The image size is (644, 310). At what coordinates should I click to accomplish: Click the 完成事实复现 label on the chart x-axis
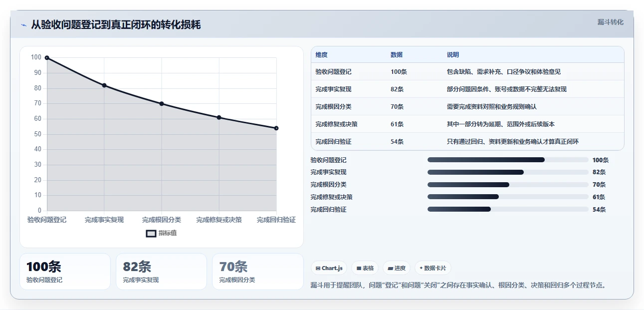(104, 220)
